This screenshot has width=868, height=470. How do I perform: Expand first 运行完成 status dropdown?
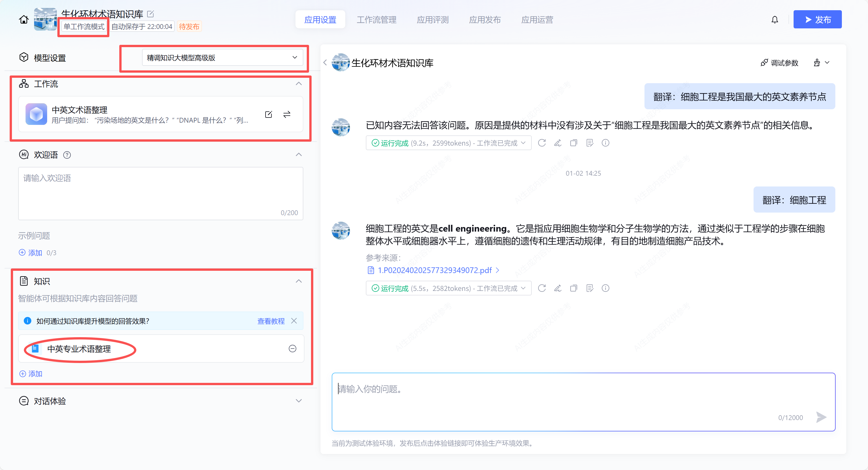click(x=523, y=143)
